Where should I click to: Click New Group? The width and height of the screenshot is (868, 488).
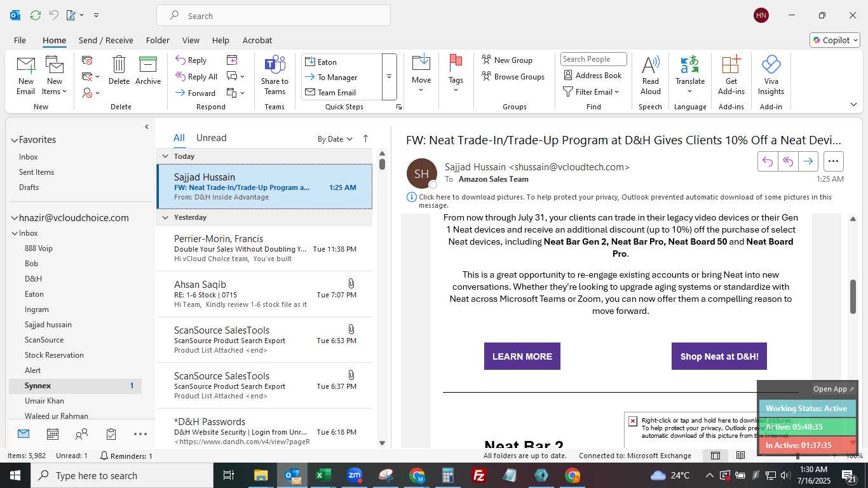[x=507, y=60]
